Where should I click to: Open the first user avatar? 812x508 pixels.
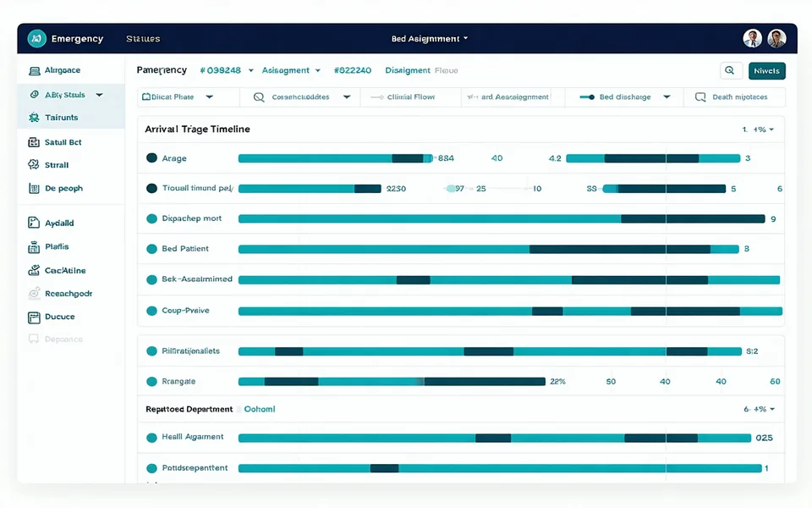(x=753, y=38)
